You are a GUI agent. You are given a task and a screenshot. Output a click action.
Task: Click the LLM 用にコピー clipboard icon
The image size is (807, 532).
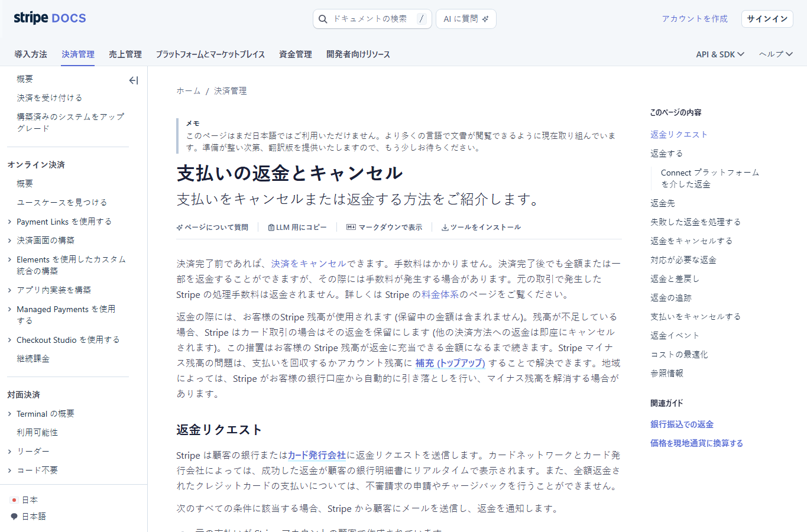point(271,228)
